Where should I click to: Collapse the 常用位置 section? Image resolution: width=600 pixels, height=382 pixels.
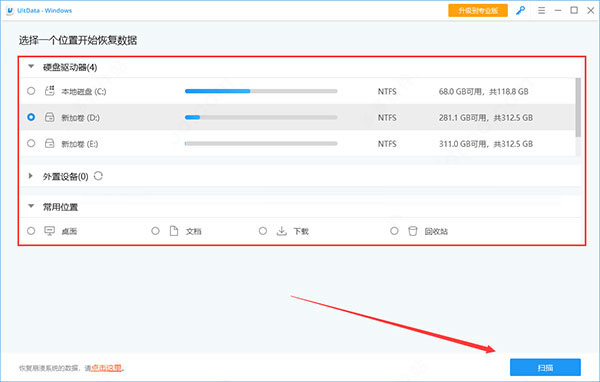coord(31,206)
